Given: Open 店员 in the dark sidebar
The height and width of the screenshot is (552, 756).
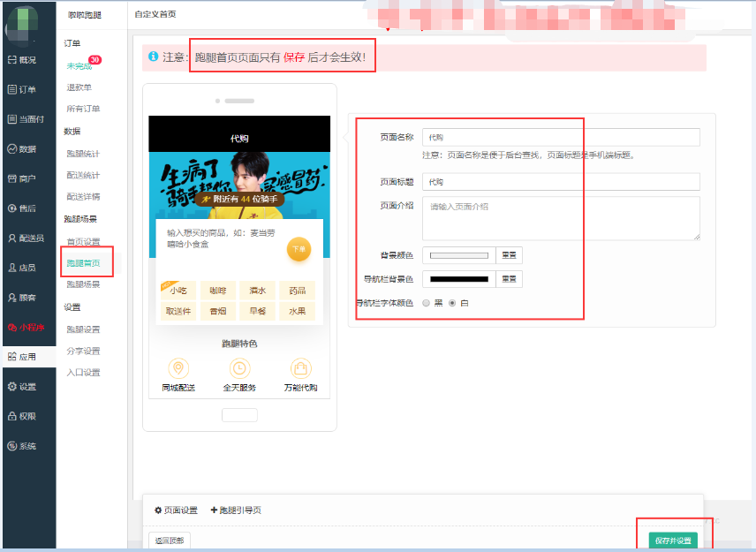Looking at the screenshot, I should [x=22, y=268].
